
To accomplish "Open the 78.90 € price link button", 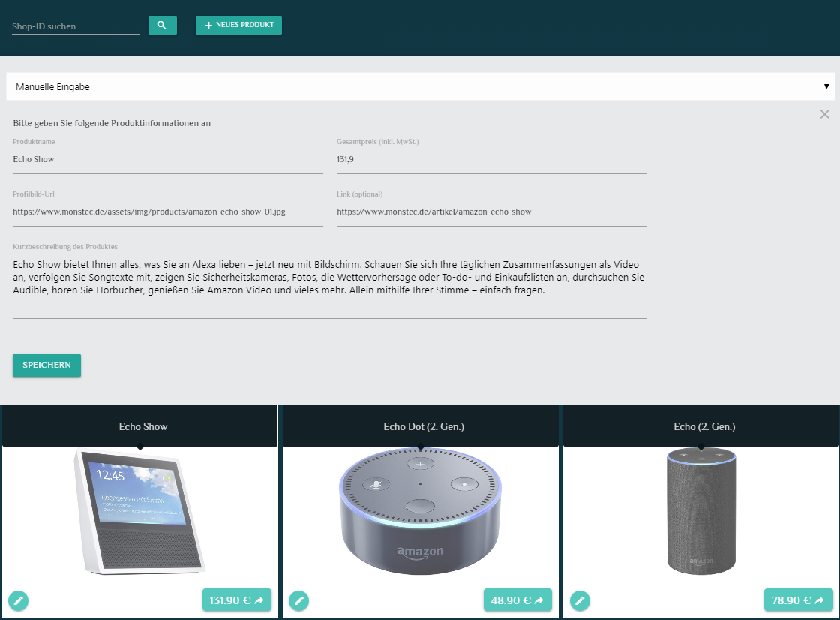I will click(798, 600).
